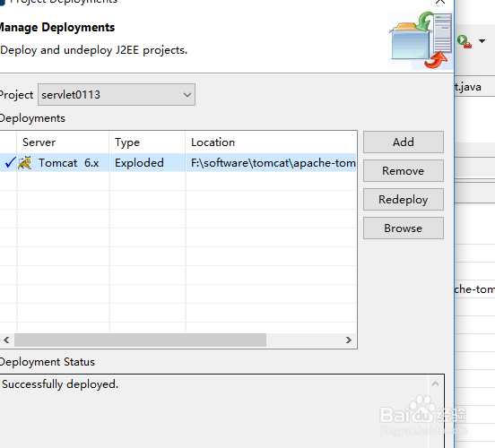Click the right arrow of horizontal scrollbar
Viewport: 495px width, 448px height.
(x=349, y=340)
